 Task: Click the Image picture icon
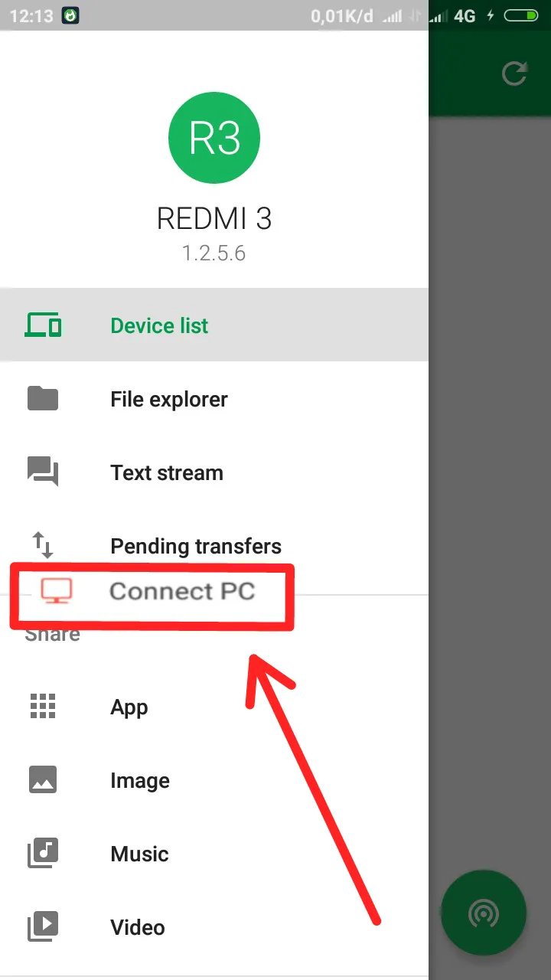(43, 780)
